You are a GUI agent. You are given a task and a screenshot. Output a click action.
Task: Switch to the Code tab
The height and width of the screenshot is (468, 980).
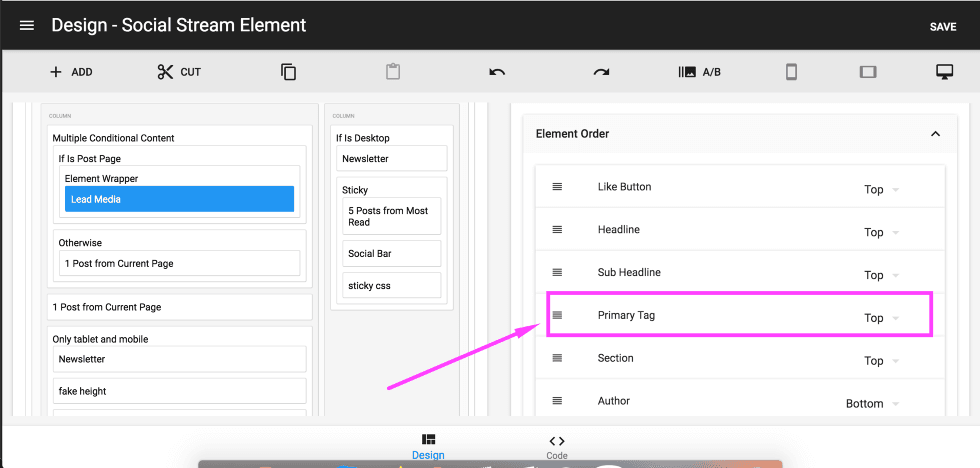557,446
